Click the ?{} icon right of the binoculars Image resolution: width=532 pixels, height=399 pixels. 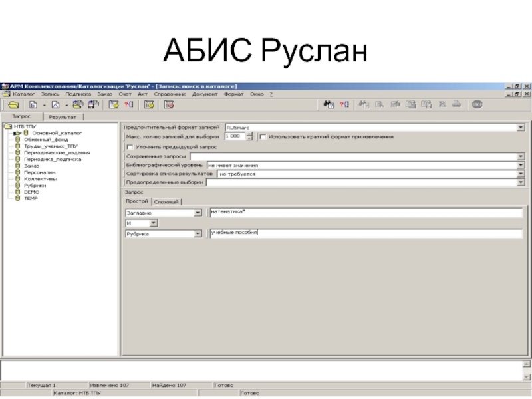[344, 104]
